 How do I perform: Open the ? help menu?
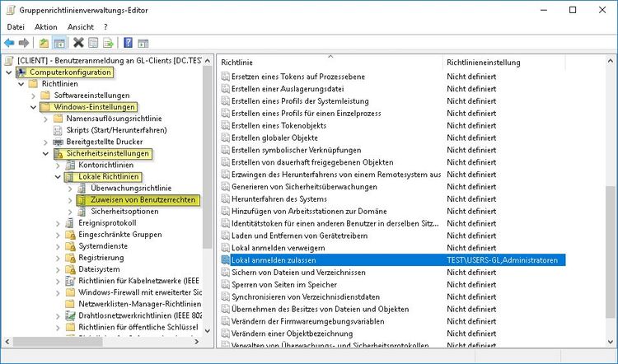pyautogui.click(x=105, y=27)
